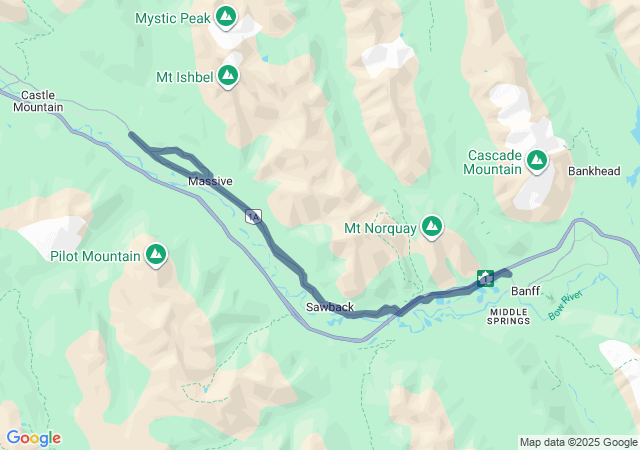Click the Middle Springs neighborhood label
This screenshot has height=450, width=640.
(509, 316)
